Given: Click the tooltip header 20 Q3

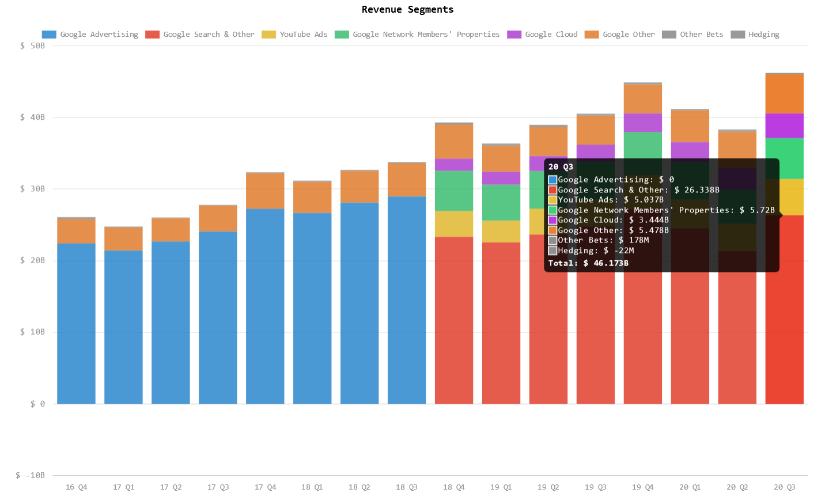Looking at the screenshot, I should (x=561, y=167).
